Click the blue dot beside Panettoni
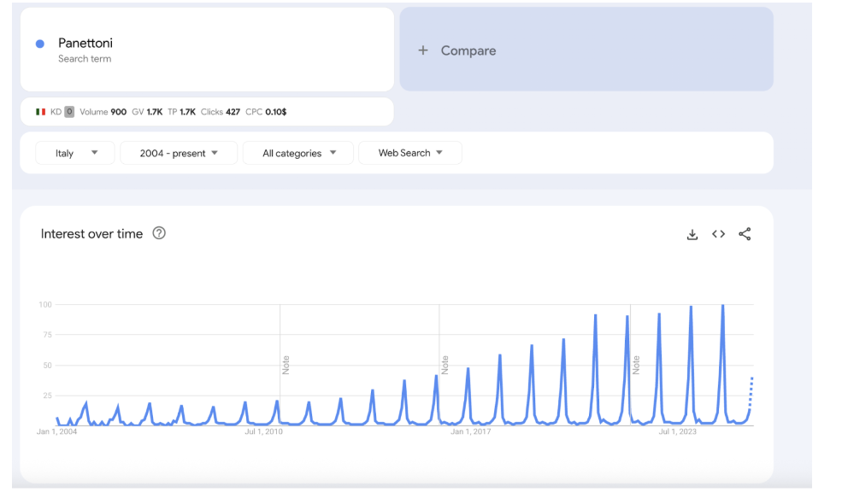Viewport: 848px width, 504px height. pyautogui.click(x=40, y=44)
